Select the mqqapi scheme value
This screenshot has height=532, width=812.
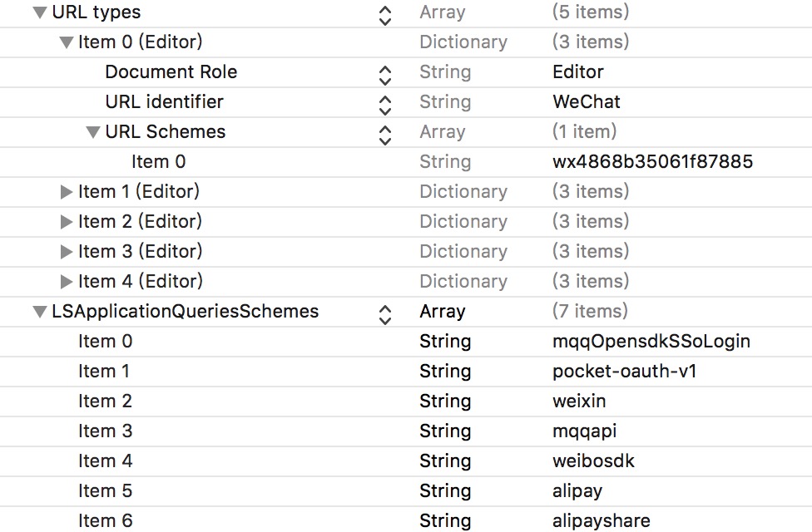585,431
